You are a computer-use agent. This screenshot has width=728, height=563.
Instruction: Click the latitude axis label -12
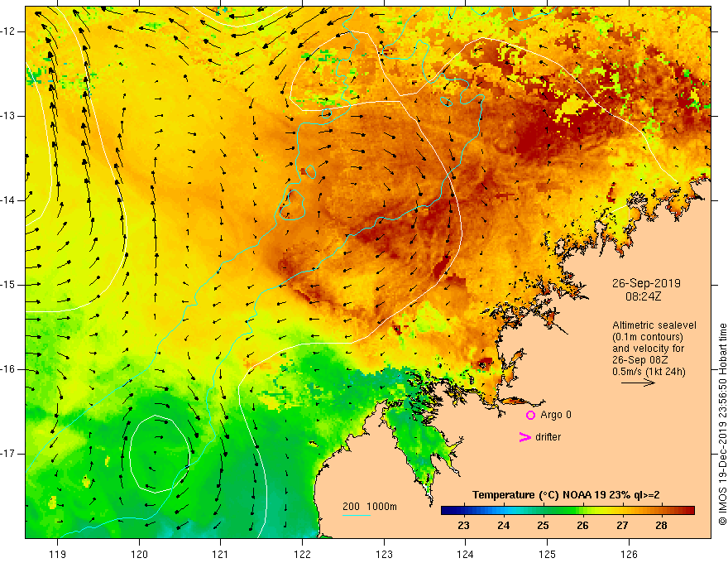pyautogui.click(x=8, y=31)
